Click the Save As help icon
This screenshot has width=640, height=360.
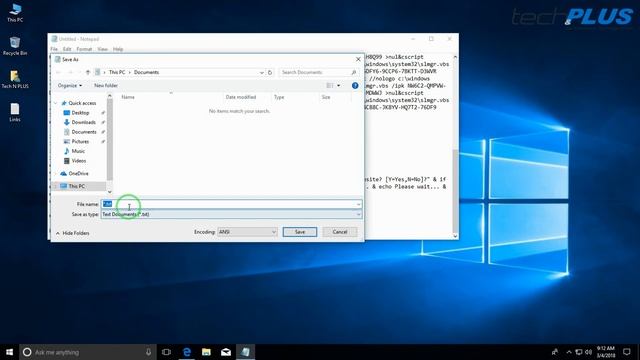click(x=355, y=85)
